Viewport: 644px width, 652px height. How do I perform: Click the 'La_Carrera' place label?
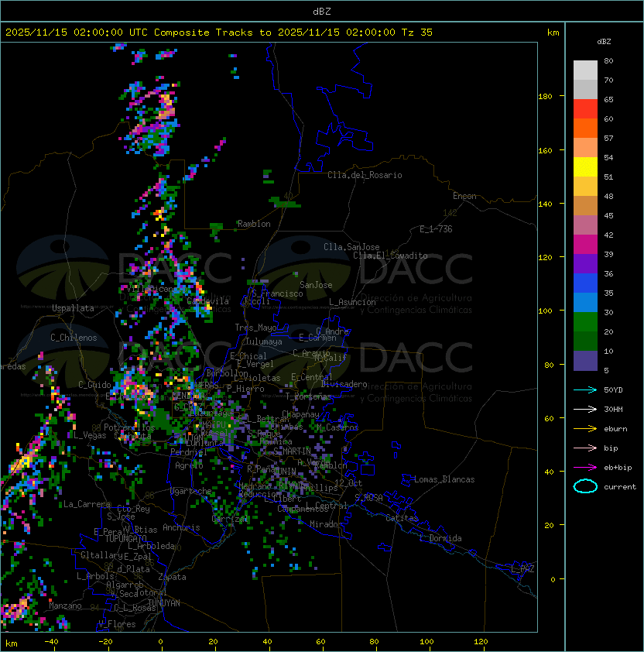point(87,504)
